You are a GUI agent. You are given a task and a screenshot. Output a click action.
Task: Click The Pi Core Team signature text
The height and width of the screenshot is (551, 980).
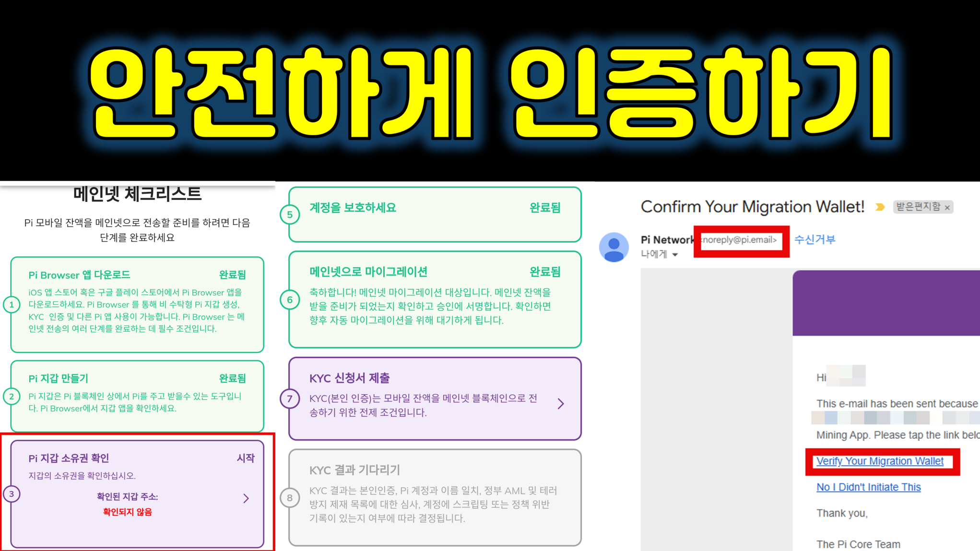(x=858, y=544)
